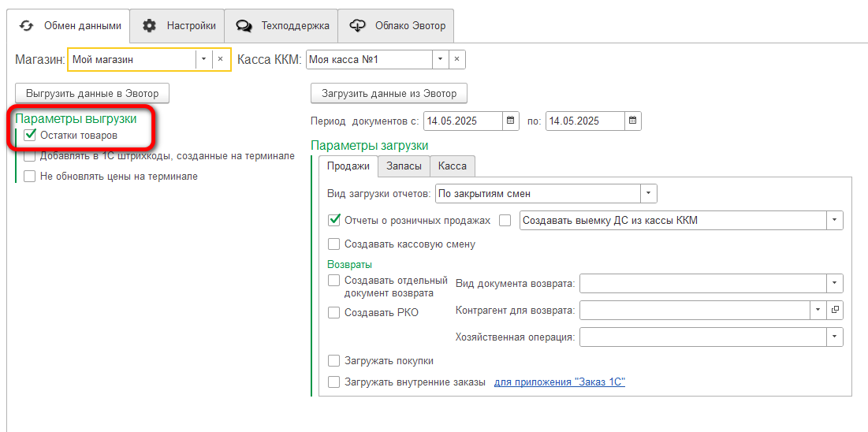Click the open-form icon next to Контрагент для возврата
This screenshot has height=432, width=868.
click(835, 310)
